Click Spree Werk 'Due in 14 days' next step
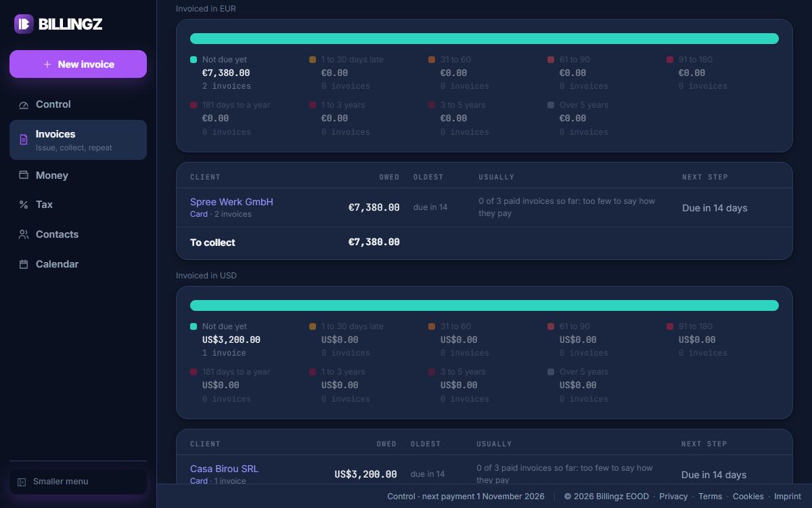This screenshot has width=812, height=508. (715, 208)
